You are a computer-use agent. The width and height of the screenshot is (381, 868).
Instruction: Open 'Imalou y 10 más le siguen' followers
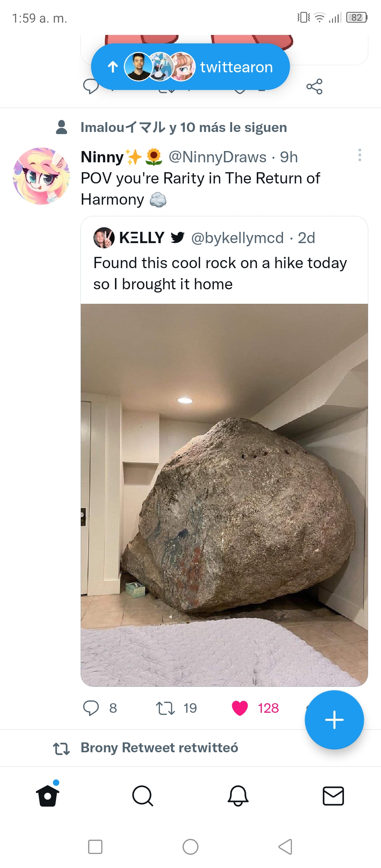pyautogui.click(x=184, y=127)
